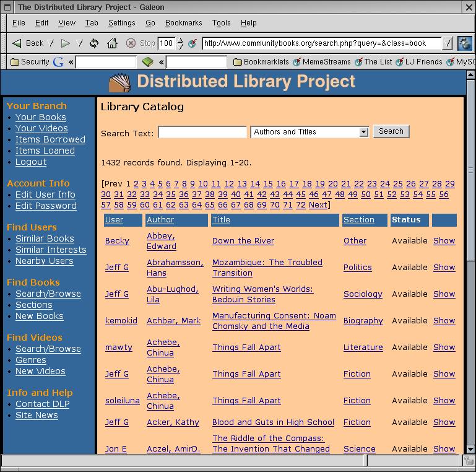Click the Forward arrow icon
The width and height of the screenshot is (476, 472).
pyautogui.click(x=65, y=43)
